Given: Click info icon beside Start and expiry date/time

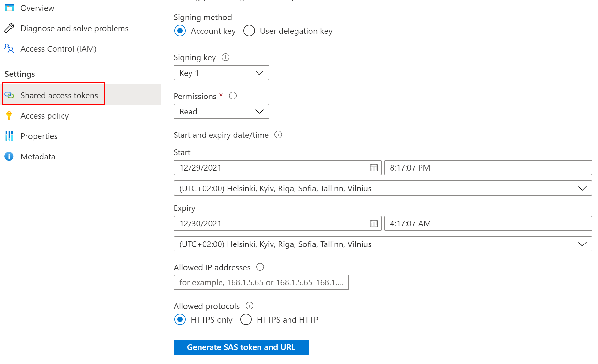Looking at the screenshot, I should pyautogui.click(x=278, y=135).
